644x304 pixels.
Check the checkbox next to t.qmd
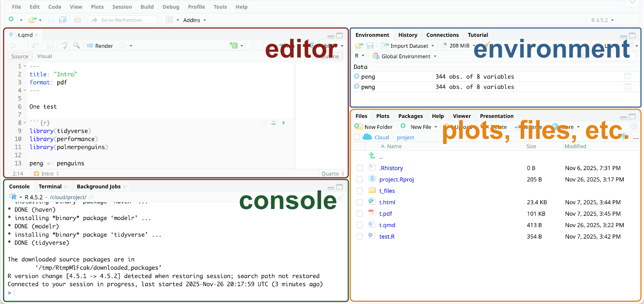point(360,225)
